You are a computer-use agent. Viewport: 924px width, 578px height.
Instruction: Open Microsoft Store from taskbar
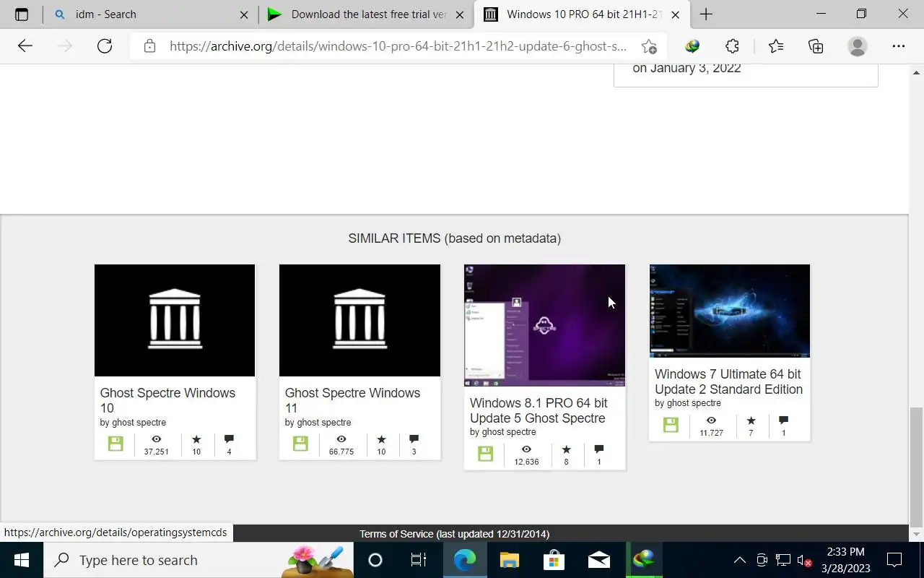coord(554,560)
